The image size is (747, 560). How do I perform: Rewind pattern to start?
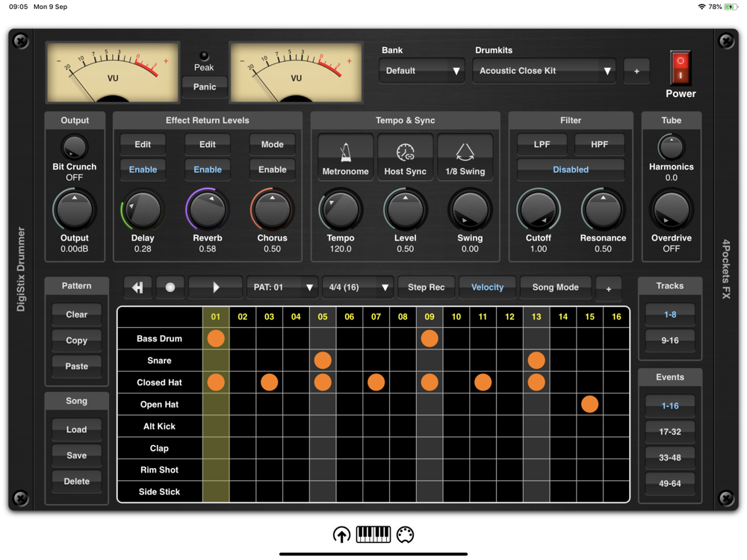(137, 287)
